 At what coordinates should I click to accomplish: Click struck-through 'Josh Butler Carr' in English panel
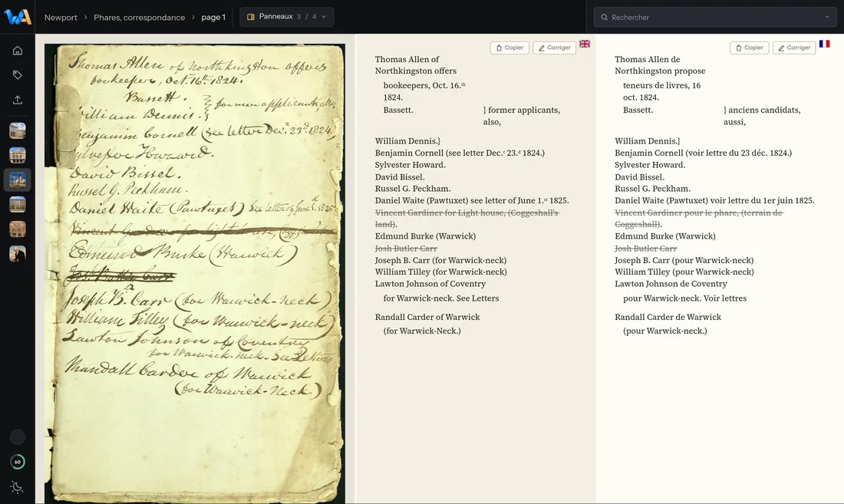(406, 249)
